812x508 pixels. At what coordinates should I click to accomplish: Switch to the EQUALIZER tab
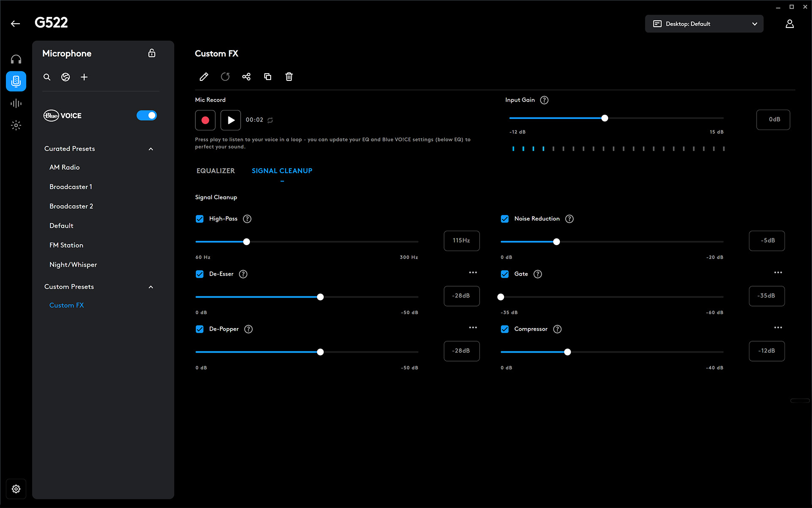pos(215,171)
